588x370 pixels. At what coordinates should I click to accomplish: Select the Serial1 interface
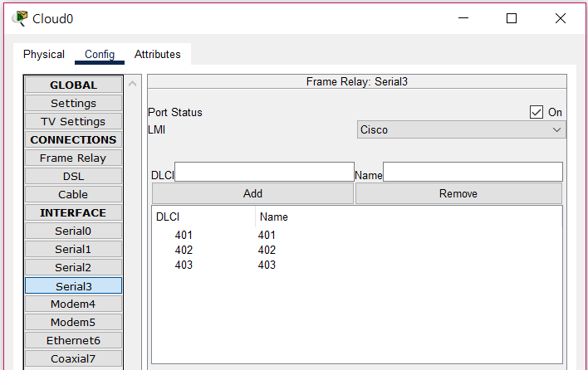(73, 250)
